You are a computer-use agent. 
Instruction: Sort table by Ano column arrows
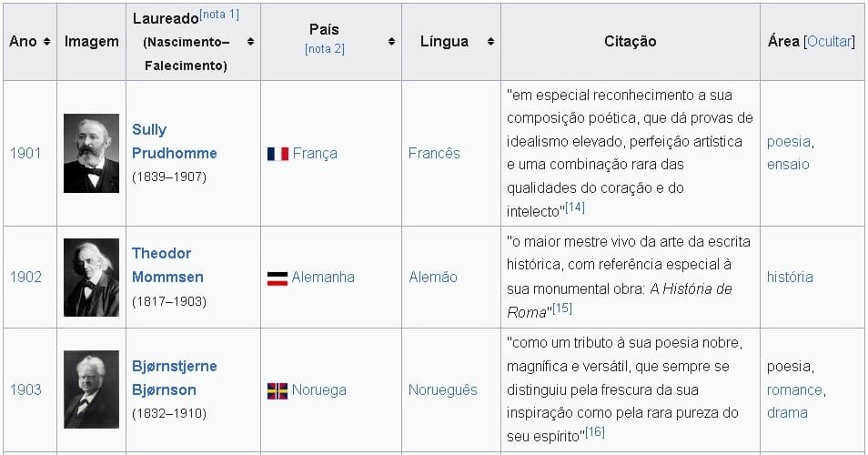coord(46,42)
